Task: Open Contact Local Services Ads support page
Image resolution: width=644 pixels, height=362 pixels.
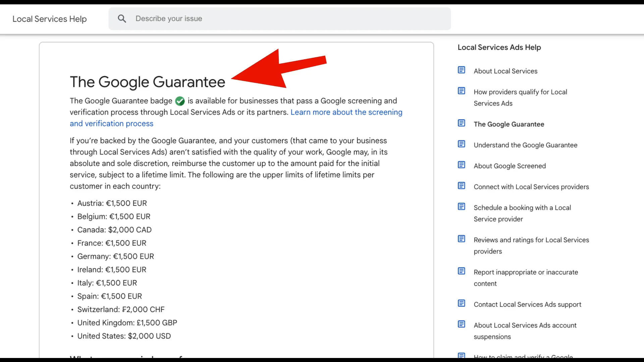Action: click(x=527, y=304)
